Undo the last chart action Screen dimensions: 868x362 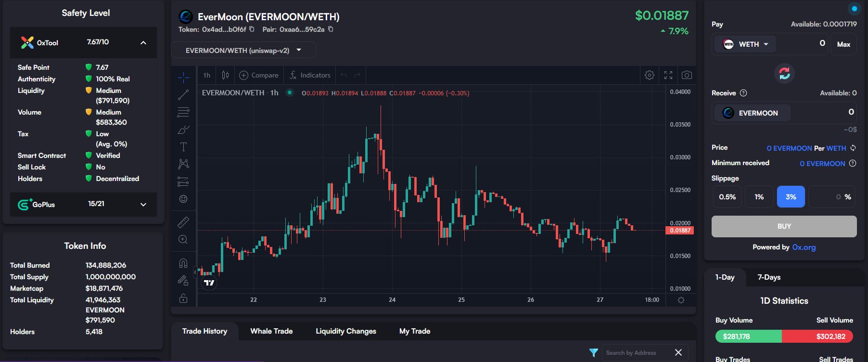point(344,75)
